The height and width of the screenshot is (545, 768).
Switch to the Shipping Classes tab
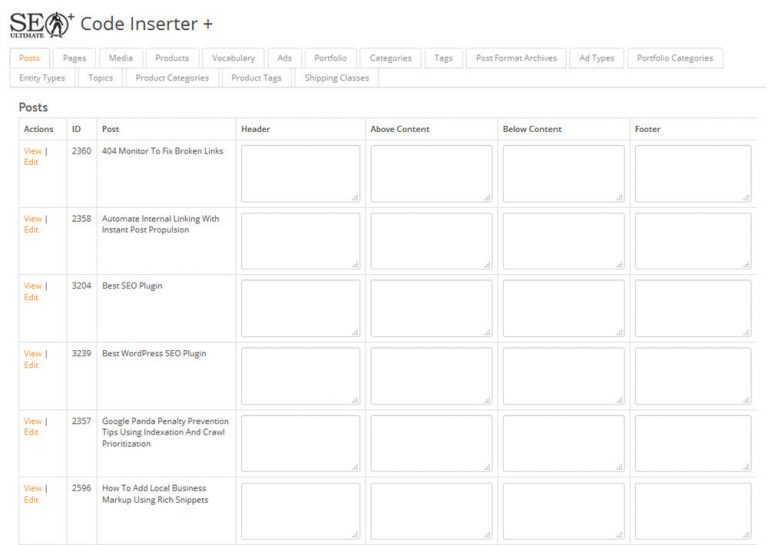click(336, 78)
